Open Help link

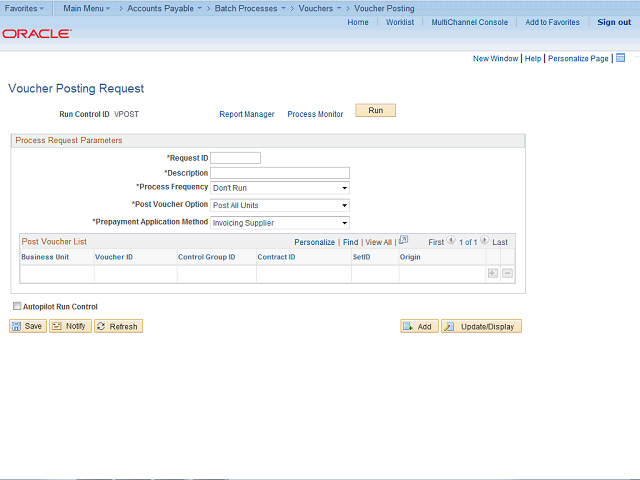click(x=533, y=58)
